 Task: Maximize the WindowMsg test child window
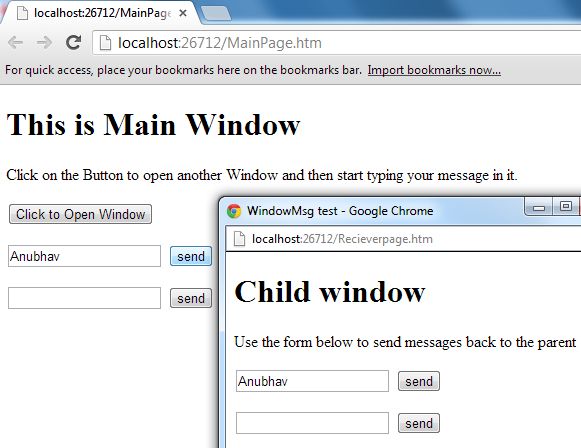565,206
